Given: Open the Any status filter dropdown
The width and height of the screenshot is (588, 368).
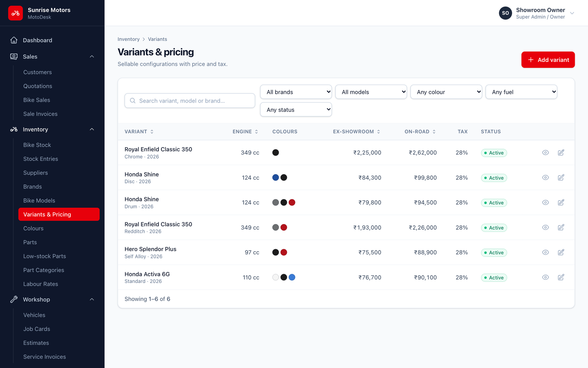Looking at the screenshot, I should pos(296,110).
